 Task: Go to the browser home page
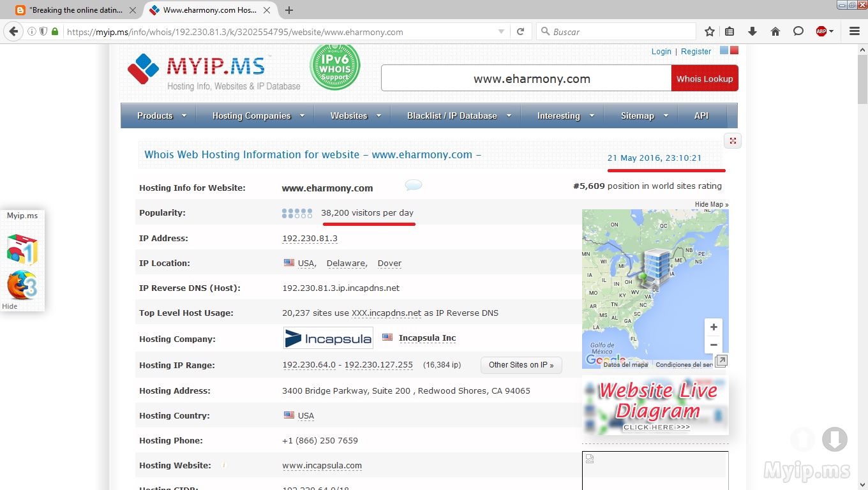[x=775, y=31]
